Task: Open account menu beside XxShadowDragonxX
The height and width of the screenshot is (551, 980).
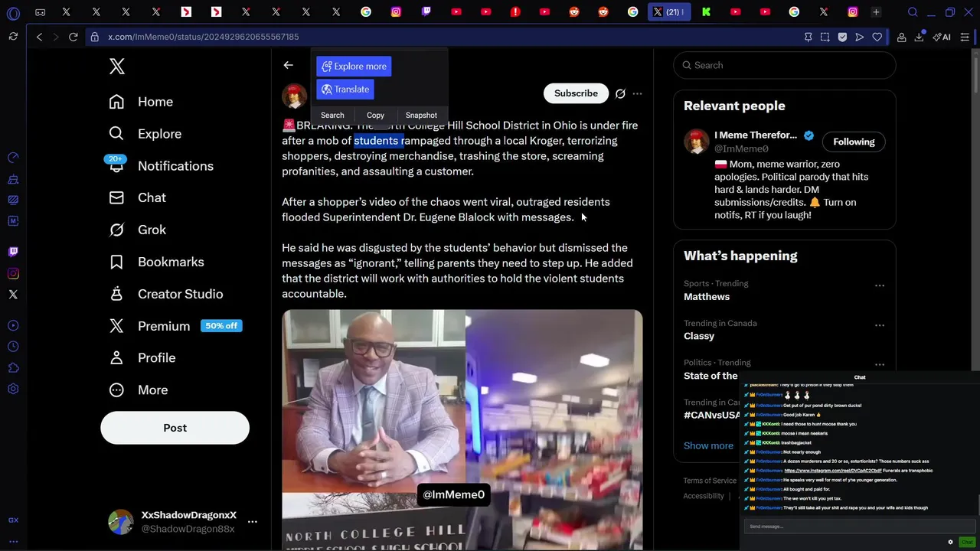Action: [252, 522]
